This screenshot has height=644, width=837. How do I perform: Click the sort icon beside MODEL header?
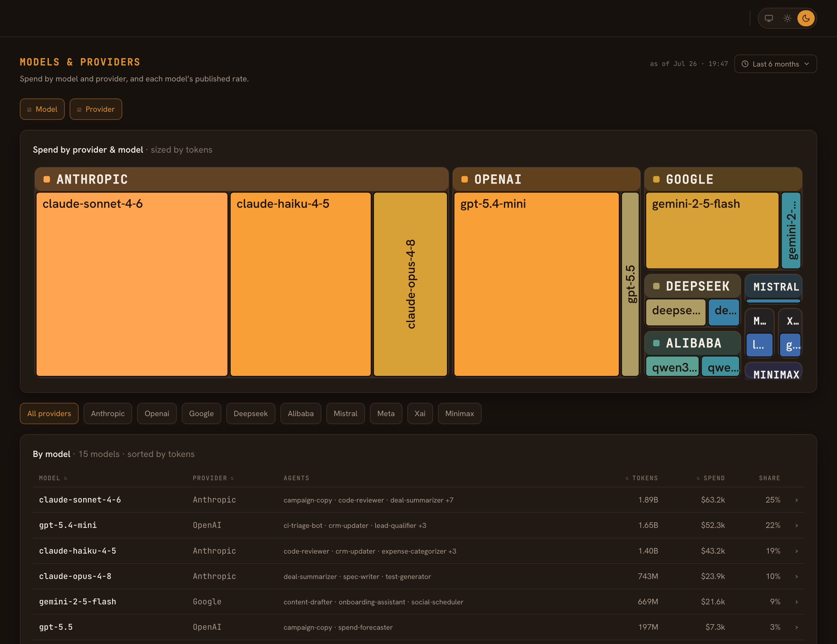point(66,478)
